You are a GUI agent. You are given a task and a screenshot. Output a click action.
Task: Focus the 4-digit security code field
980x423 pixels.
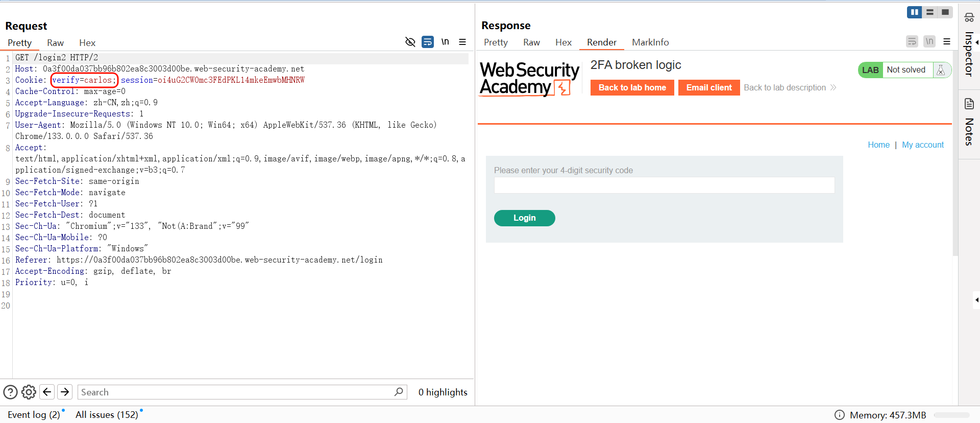point(664,185)
